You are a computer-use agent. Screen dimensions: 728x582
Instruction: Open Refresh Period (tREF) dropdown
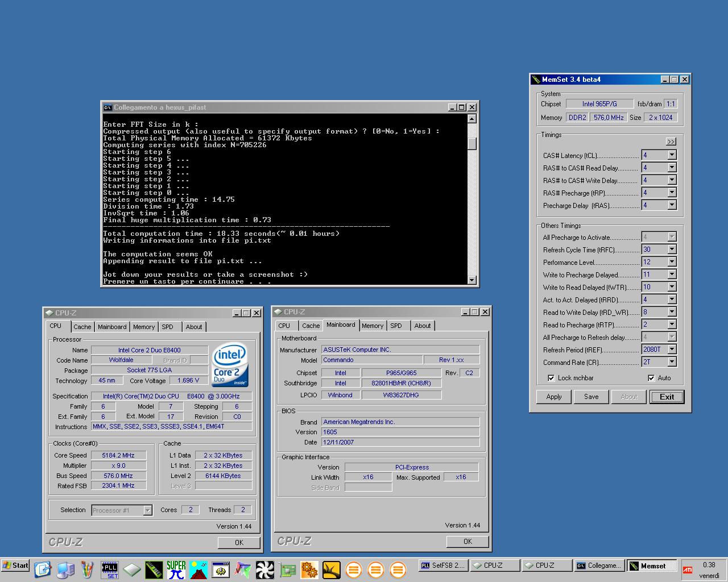tap(672, 350)
